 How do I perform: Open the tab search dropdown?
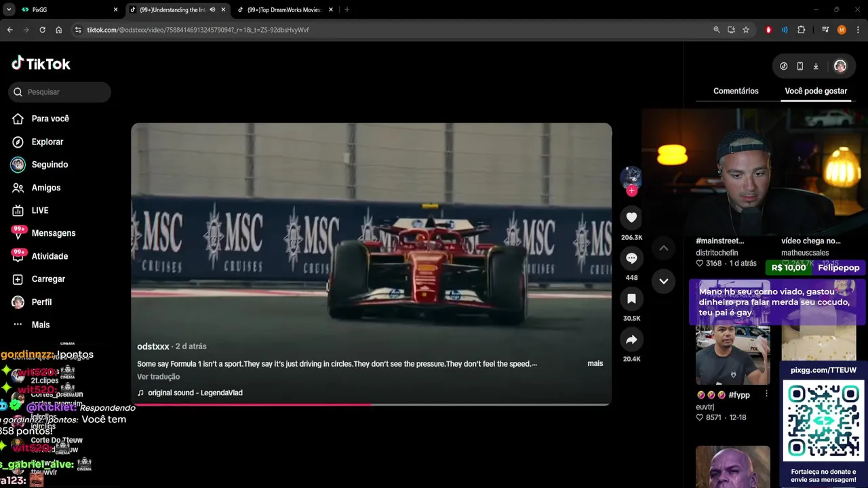pyautogui.click(x=9, y=10)
